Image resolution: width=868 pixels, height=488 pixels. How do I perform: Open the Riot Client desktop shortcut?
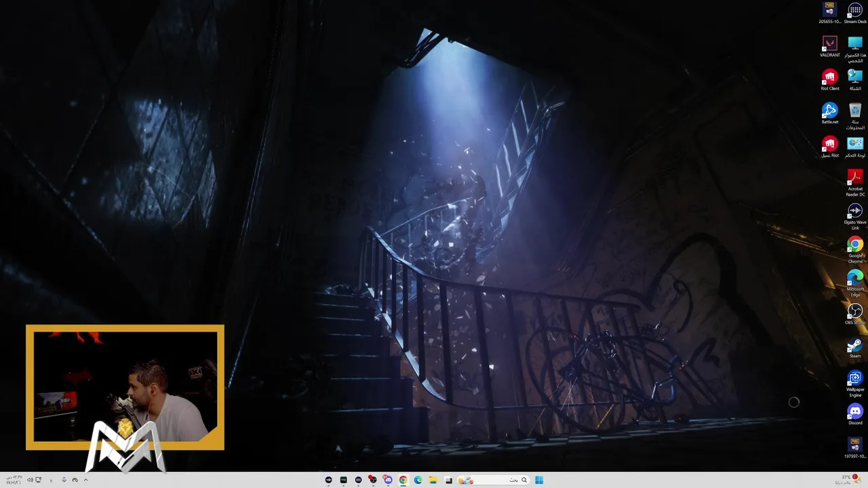(830, 80)
